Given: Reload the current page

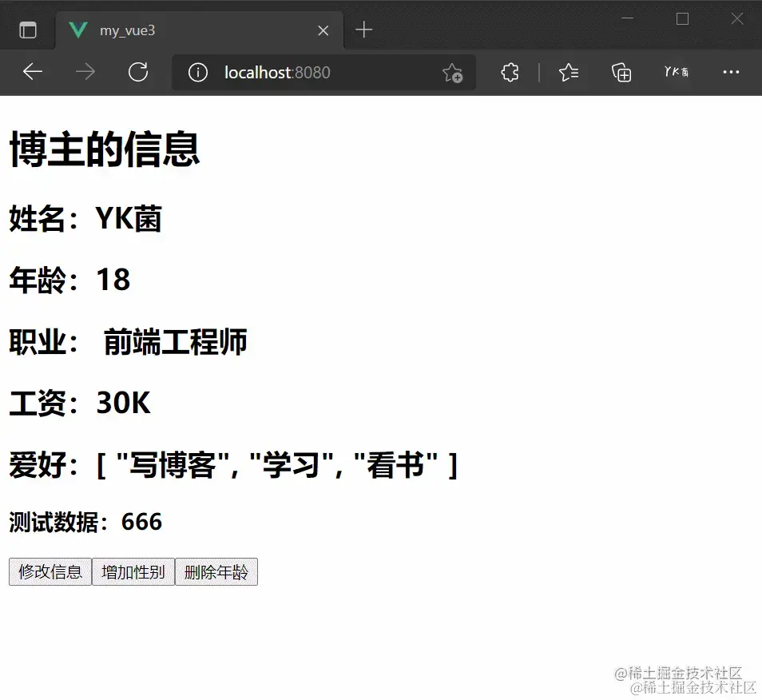Looking at the screenshot, I should pos(138,72).
